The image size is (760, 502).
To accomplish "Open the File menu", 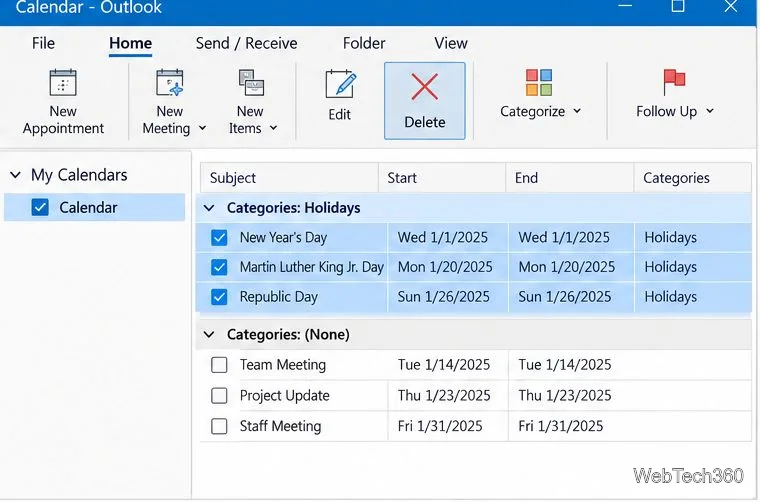I will [x=43, y=43].
